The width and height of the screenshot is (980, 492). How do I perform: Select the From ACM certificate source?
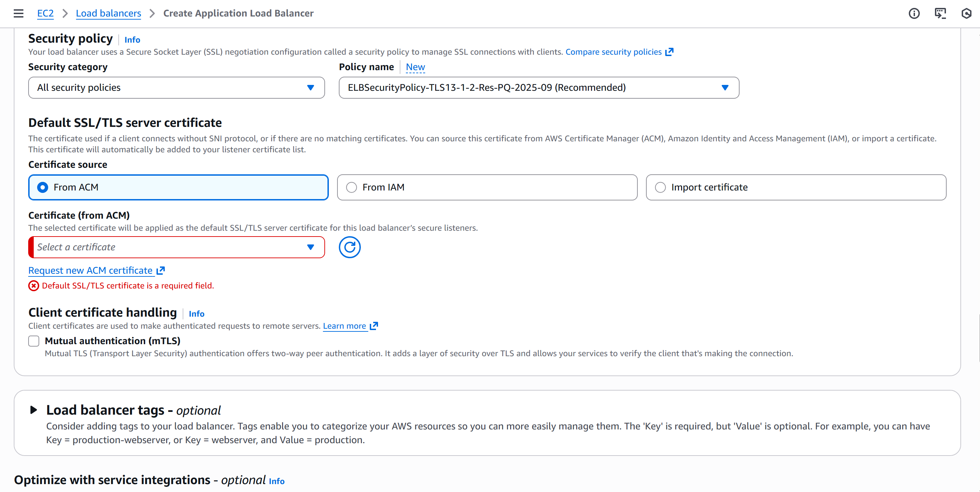pos(43,187)
